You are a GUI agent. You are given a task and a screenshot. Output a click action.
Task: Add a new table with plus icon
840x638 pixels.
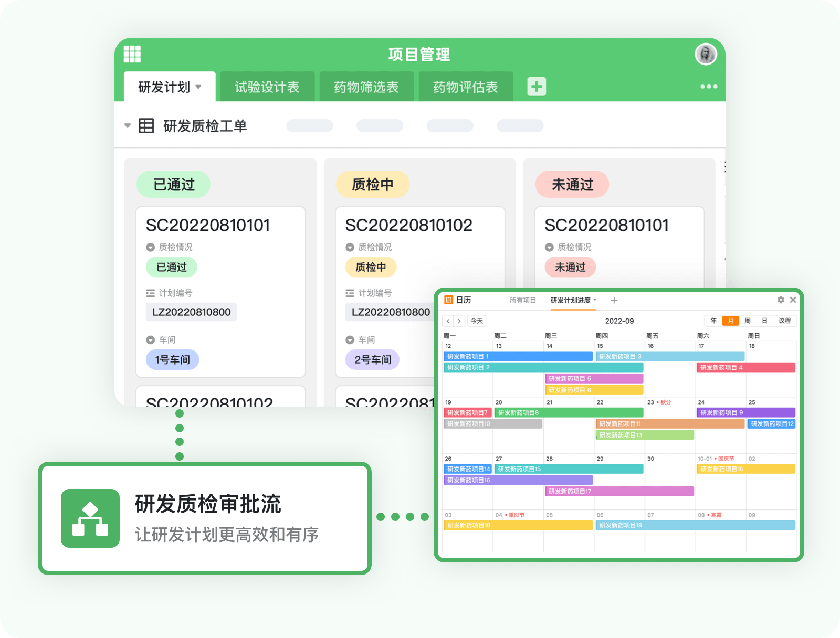pos(537,87)
